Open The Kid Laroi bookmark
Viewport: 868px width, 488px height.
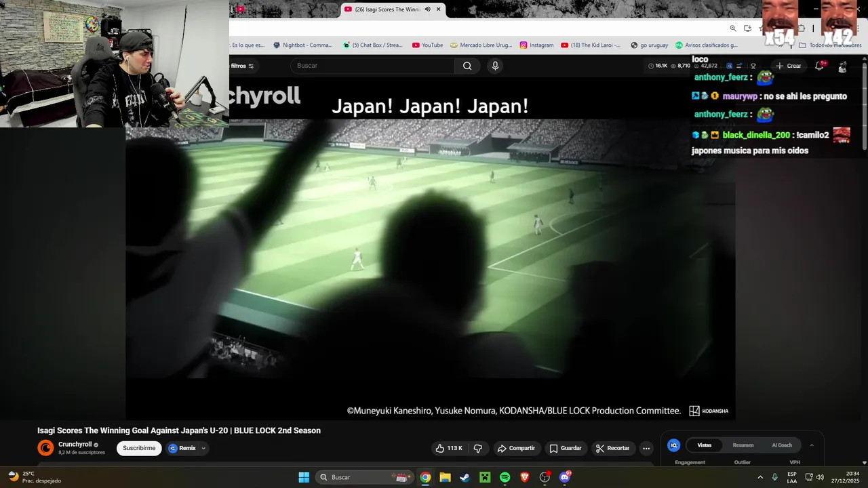click(x=591, y=45)
